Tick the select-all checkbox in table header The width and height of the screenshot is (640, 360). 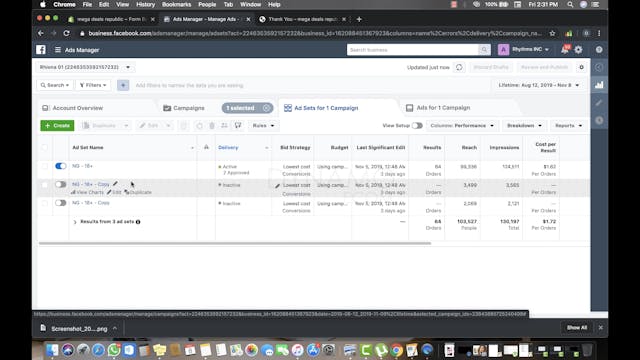(x=44, y=147)
